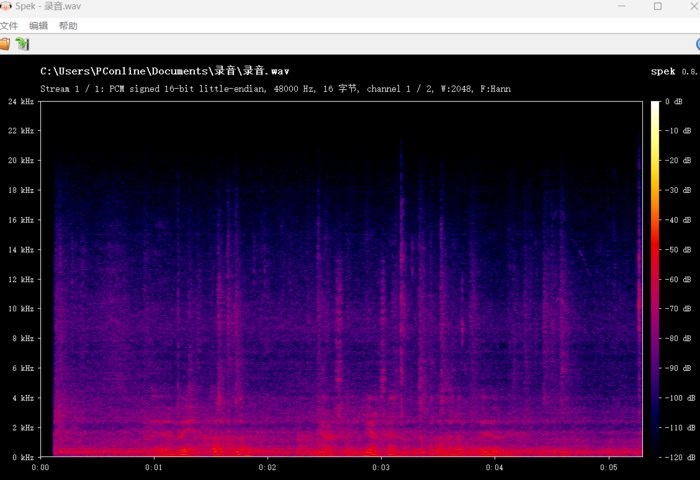
Task: Click the -120 dB scale label
Action: click(680, 457)
